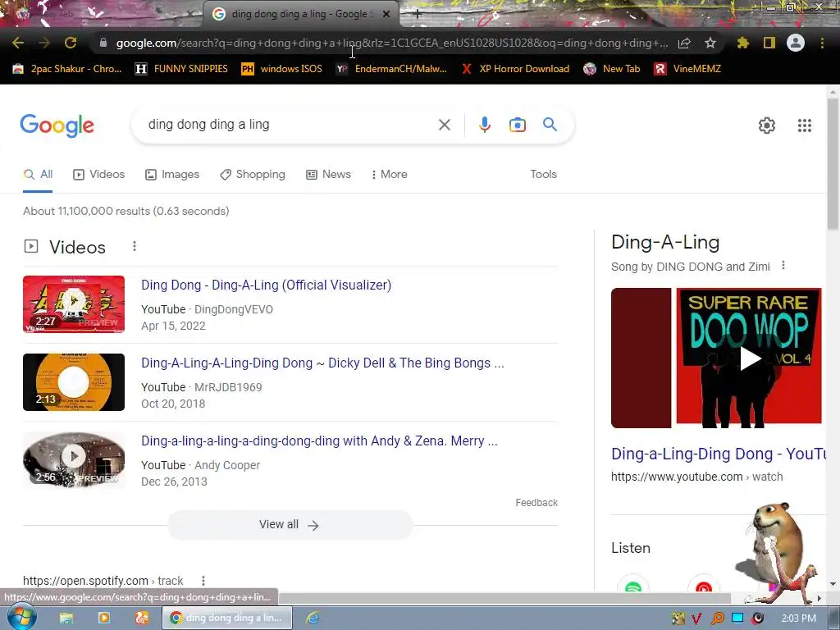Open the New Tab bookmark
840x630 pixels.
pos(612,69)
